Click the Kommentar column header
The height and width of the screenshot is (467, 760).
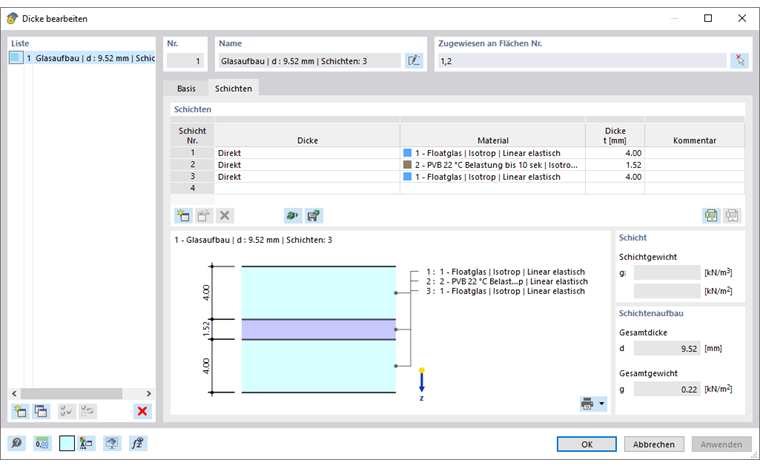pos(694,135)
